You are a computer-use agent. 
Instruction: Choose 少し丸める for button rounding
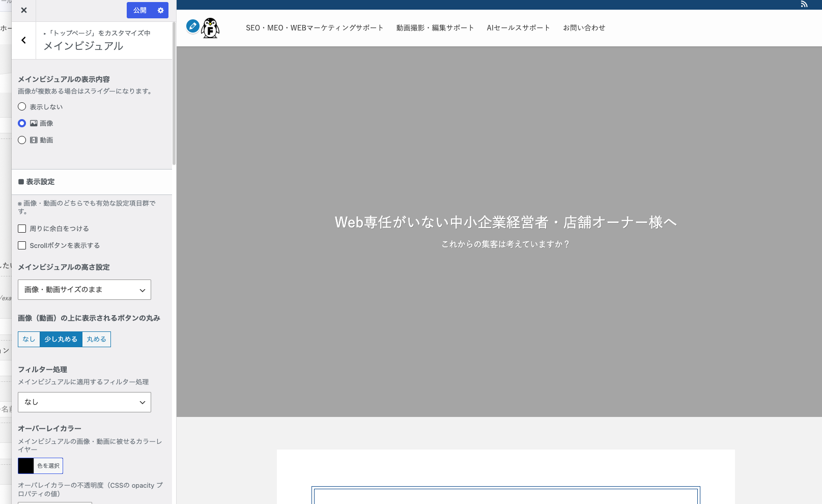point(61,339)
